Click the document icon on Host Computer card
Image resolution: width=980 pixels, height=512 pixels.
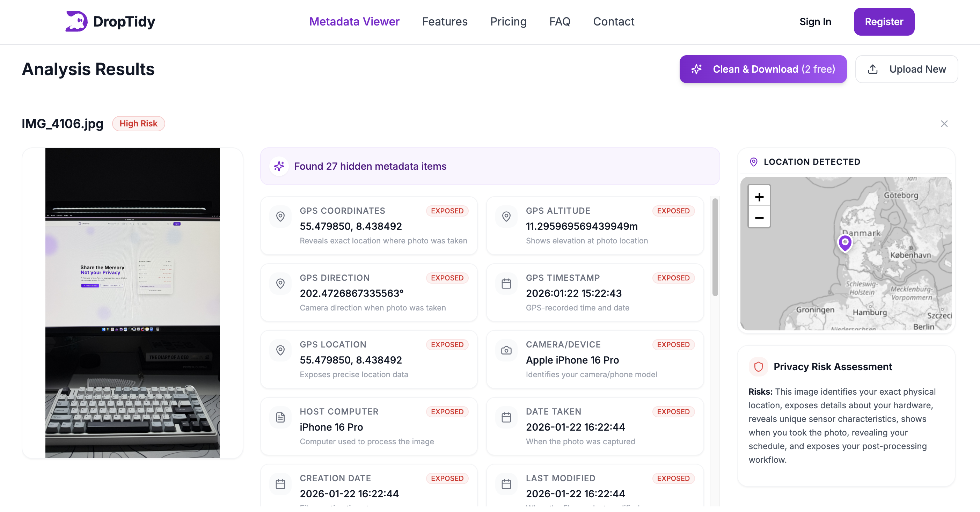pyautogui.click(x=280, y=417)
